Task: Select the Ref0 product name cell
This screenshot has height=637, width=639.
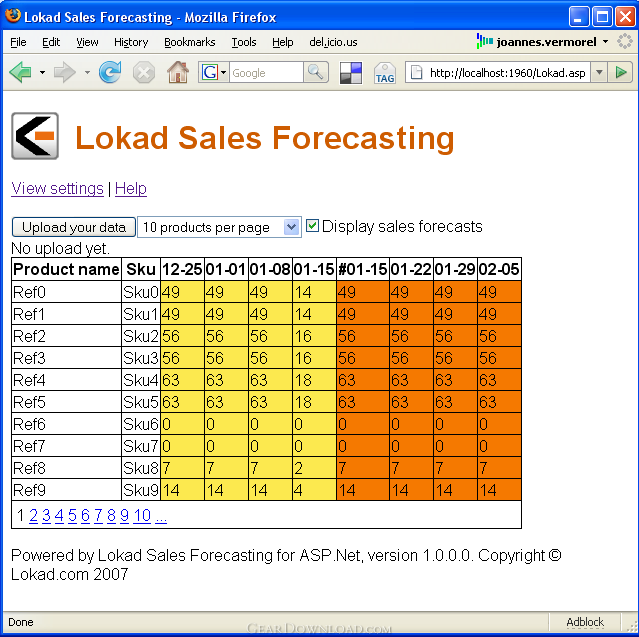Action: [x=66, y=292]
